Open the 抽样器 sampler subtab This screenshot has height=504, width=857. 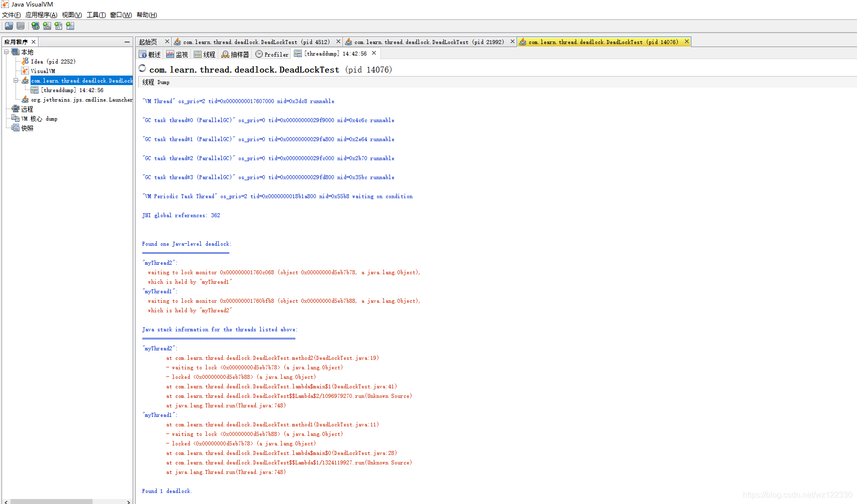(x=235, y=54)
